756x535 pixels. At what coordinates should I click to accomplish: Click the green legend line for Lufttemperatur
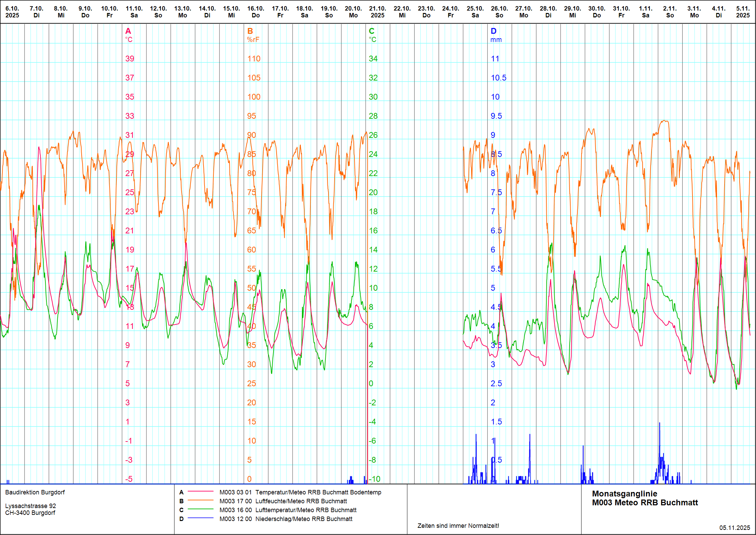pyautogui.click(x=200, y=509)
